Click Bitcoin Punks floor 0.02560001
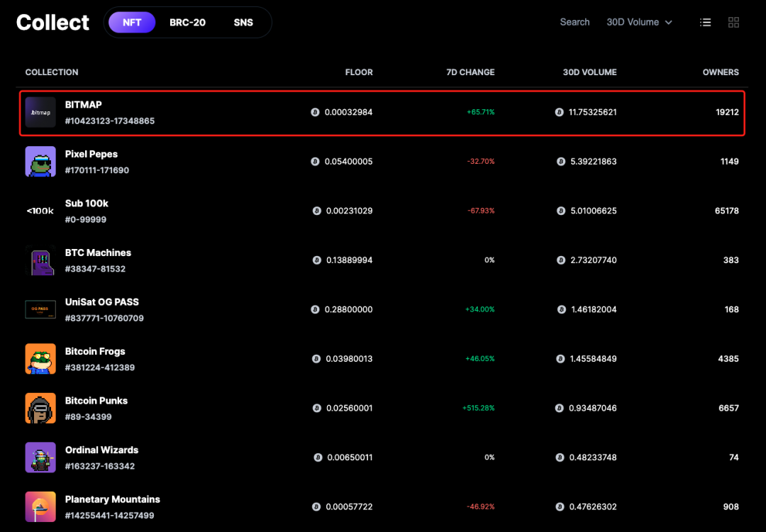This screenshot has width=766, height=532. (x=349, y=409)
